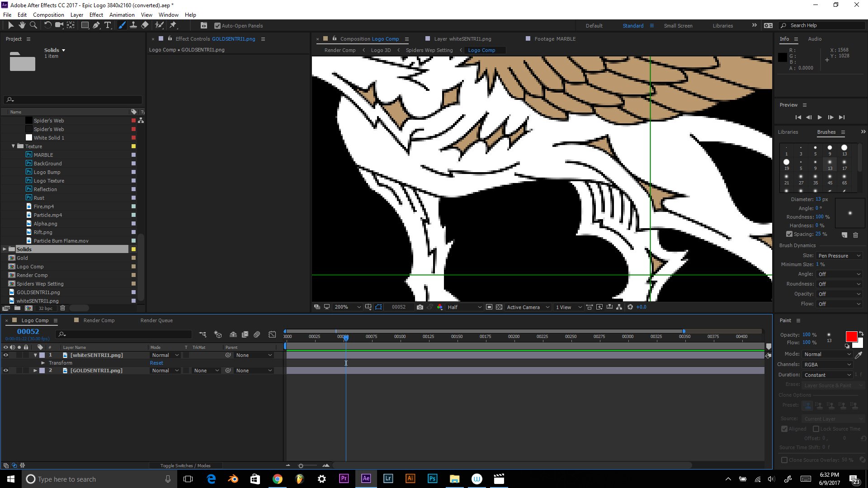Open the Animation menu
The width and height of the screenshot is (868, 488).
point(122,14)
